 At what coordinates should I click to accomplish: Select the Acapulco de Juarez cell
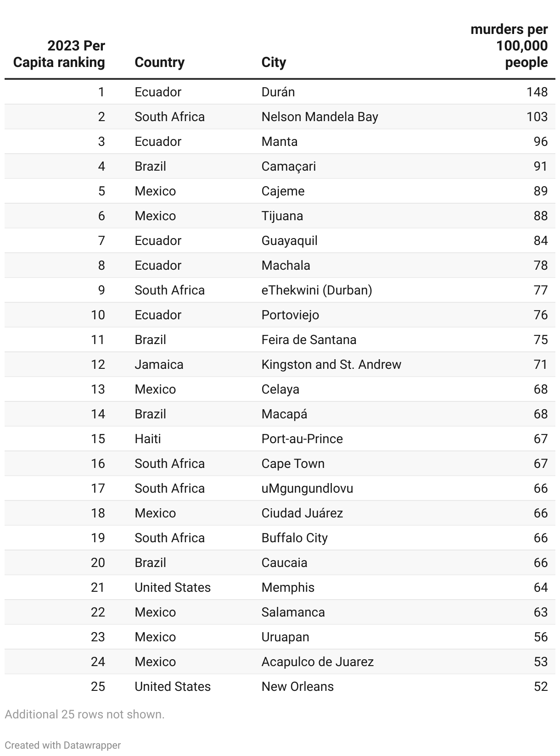pos(318,661)
